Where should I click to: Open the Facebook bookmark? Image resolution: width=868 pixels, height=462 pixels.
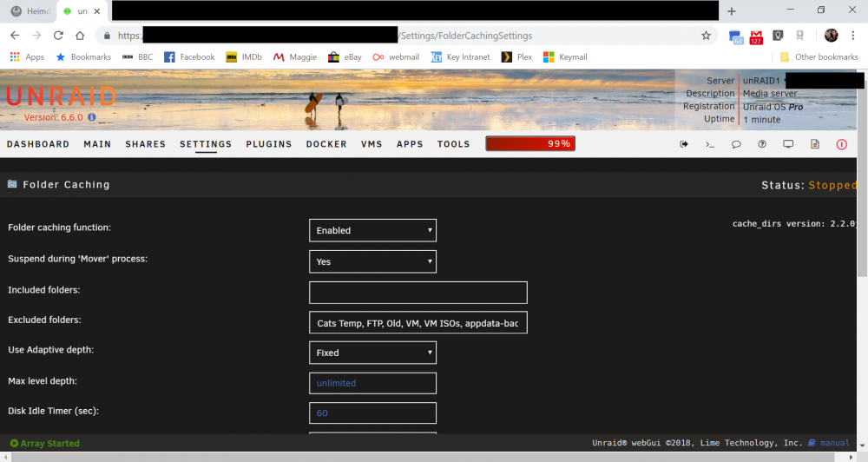(x=189, y=57)
